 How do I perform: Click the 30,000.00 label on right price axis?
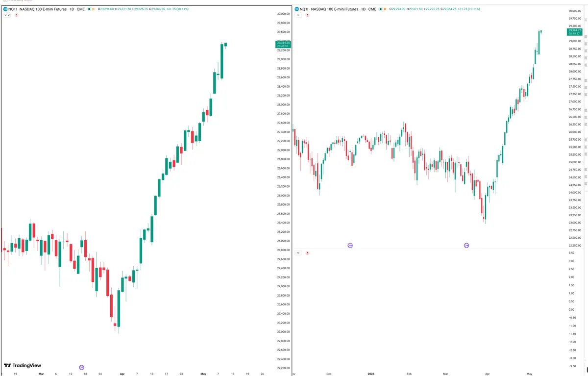click(575, 11)
